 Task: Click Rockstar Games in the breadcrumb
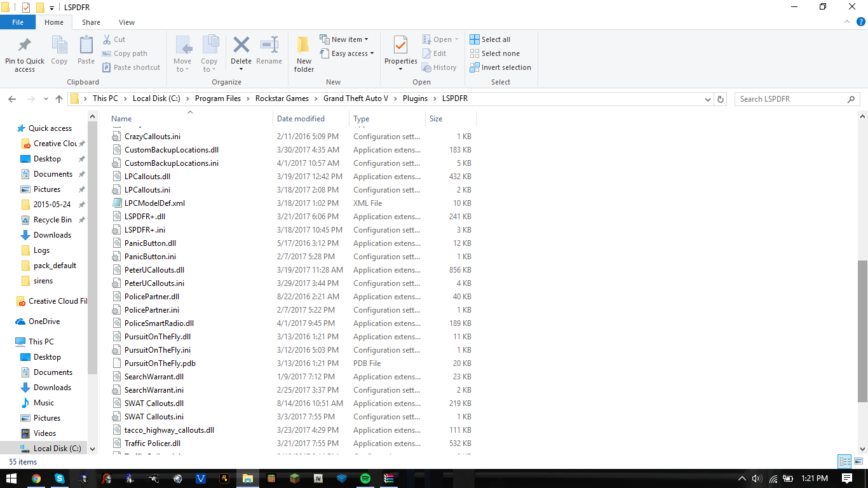coord(282,98)
